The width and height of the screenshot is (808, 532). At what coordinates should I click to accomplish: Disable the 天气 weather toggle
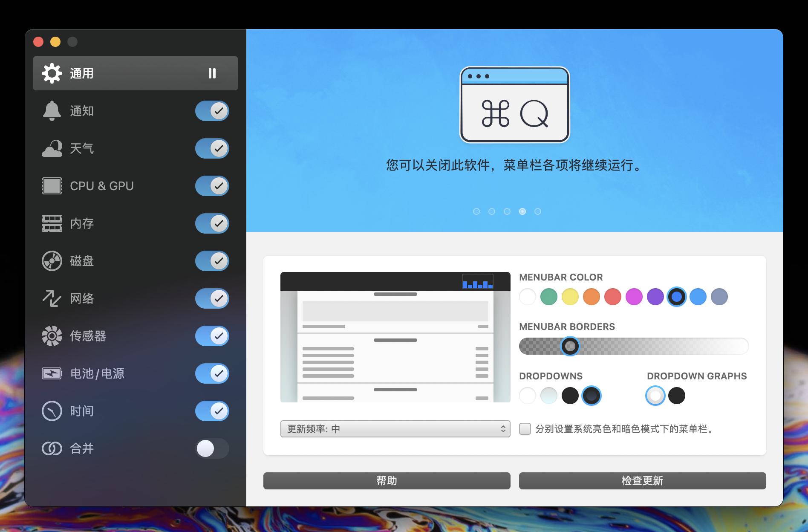point(212,148)
